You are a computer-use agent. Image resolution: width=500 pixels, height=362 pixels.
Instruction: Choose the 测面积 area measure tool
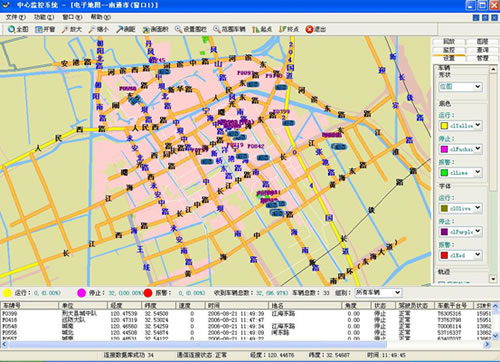tap(155, 29)
